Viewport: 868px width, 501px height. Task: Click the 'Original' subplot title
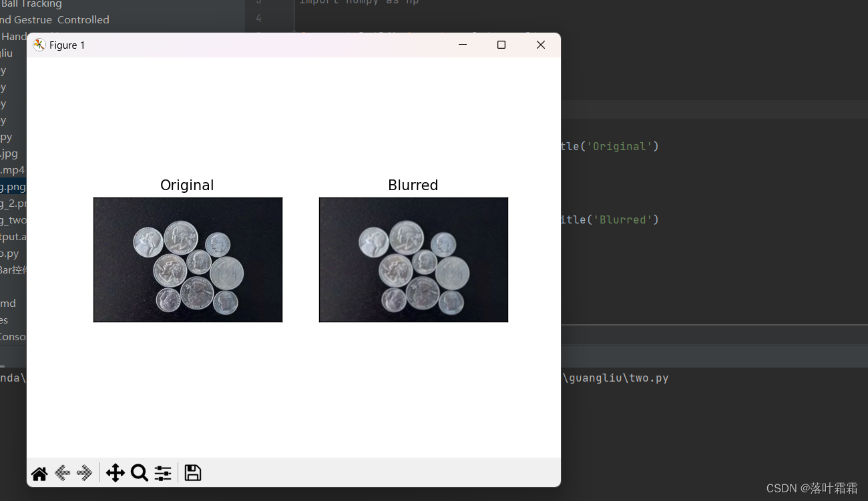187,185
